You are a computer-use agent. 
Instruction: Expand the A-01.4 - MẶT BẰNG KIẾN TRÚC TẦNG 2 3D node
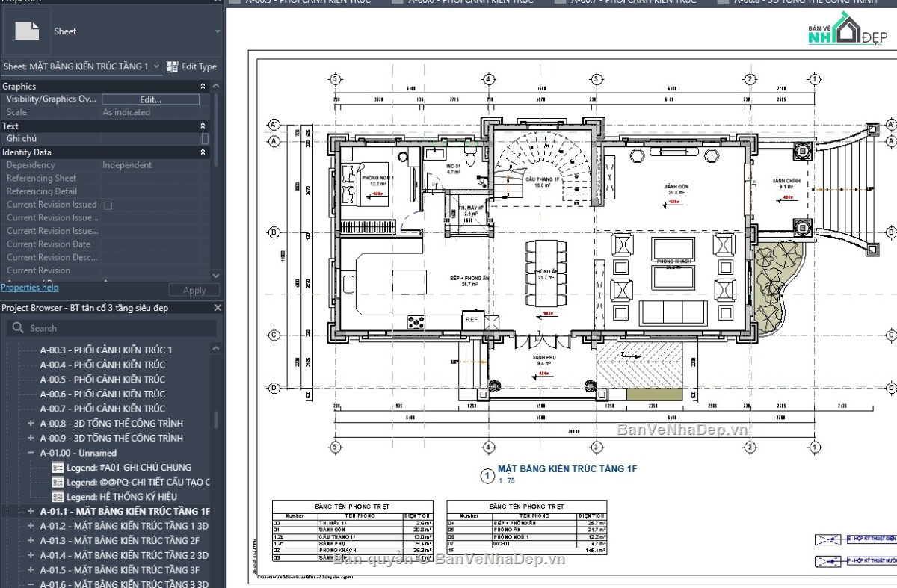point(31,555)
